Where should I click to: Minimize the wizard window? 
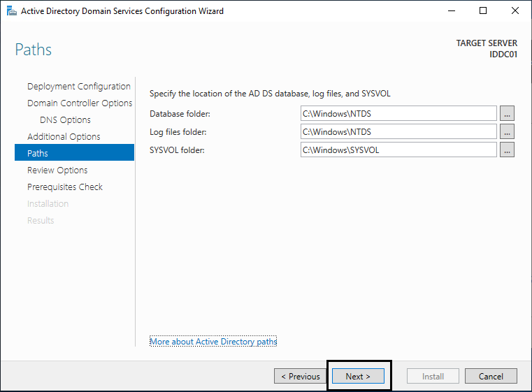pos(452,11)
